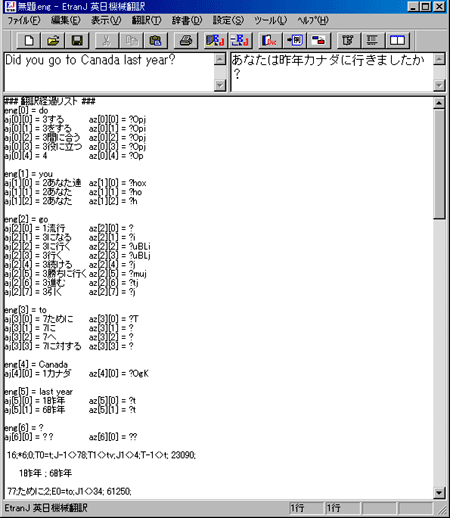This screenshot has width=450, height=518.
Task: Open the 辞書(D) menu
Action: 187,20
